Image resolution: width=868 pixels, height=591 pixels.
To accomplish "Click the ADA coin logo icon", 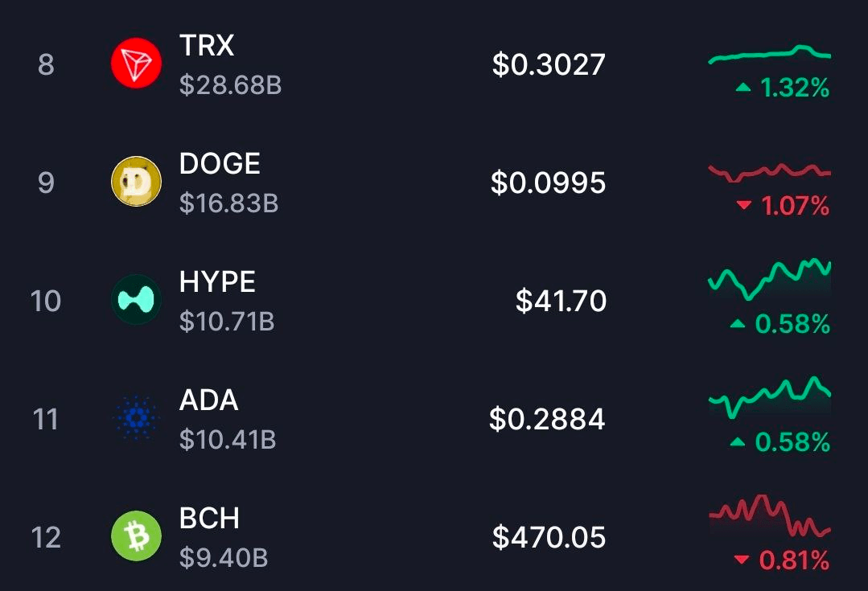I will (x=136, y=418).
